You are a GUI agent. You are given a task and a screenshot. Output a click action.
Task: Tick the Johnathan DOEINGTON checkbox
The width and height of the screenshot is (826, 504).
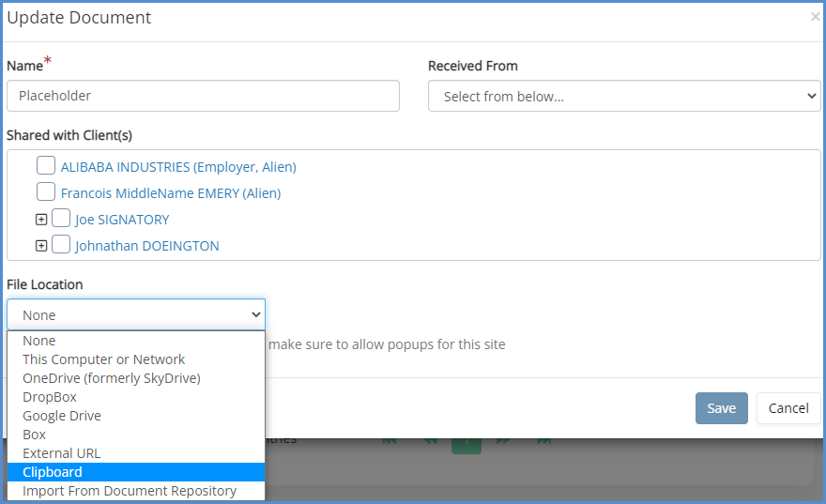coord(61,245)
